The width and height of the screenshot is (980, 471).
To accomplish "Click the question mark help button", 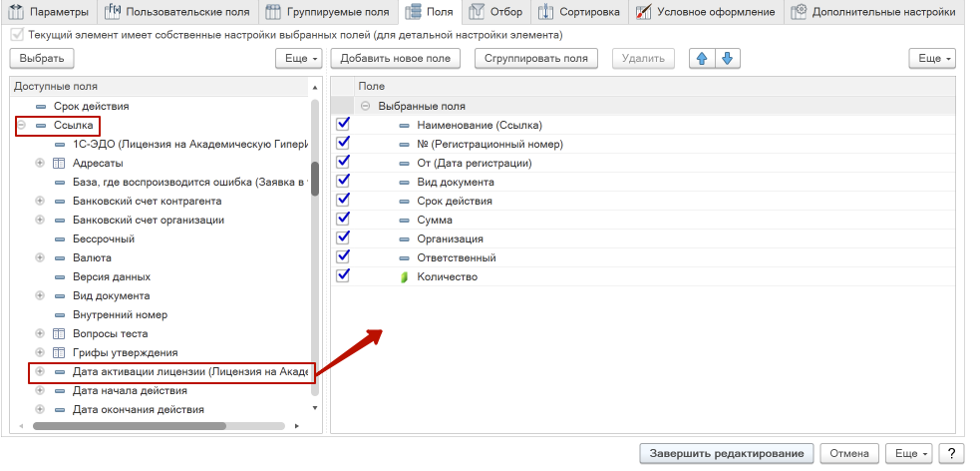I will click(951, 454).
